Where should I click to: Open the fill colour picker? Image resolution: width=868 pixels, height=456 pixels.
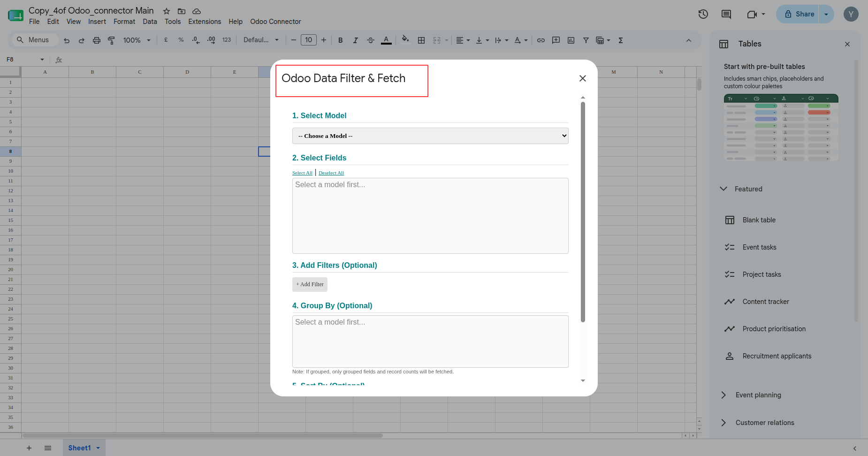click(x=405, y=40)
